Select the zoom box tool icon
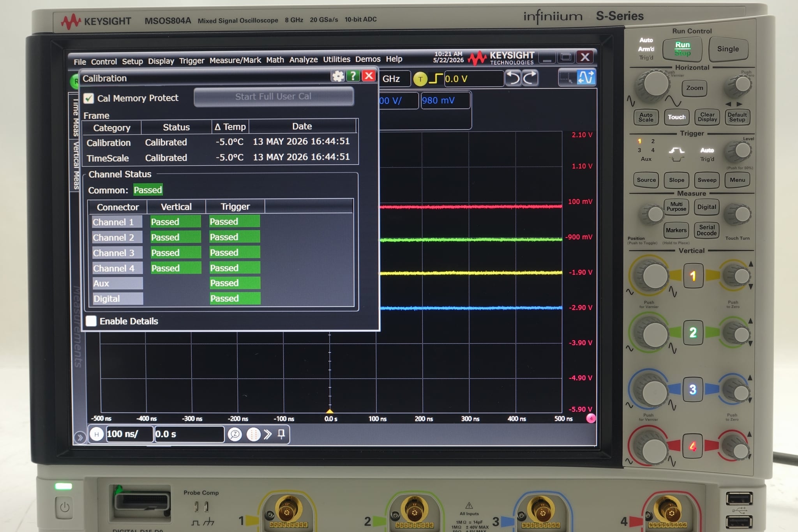 point(566,77)
